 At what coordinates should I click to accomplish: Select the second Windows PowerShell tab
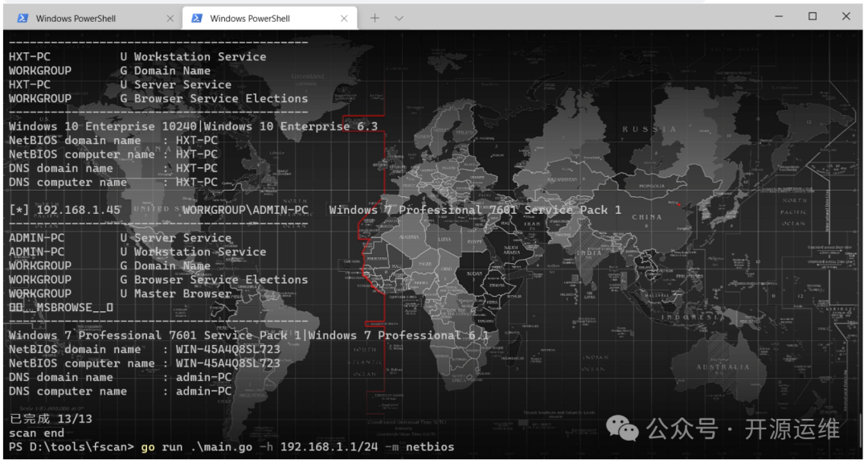250,18
